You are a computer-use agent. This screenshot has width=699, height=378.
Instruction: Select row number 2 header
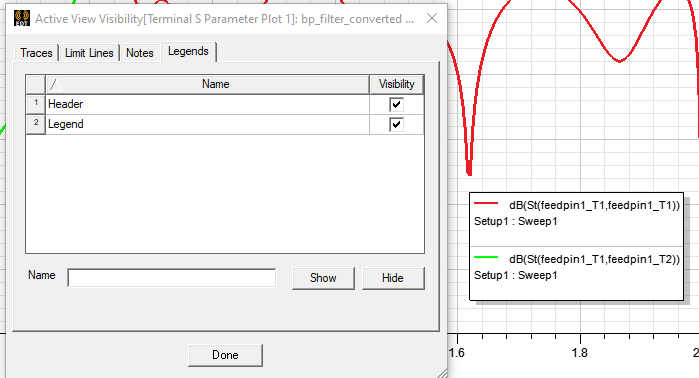pos(36,124)
